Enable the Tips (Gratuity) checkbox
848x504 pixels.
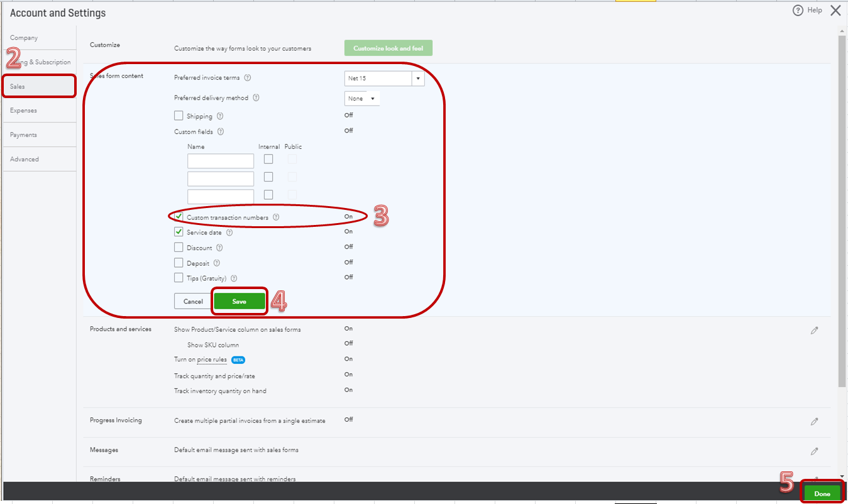pyautogui.click(x=179, y=278)
